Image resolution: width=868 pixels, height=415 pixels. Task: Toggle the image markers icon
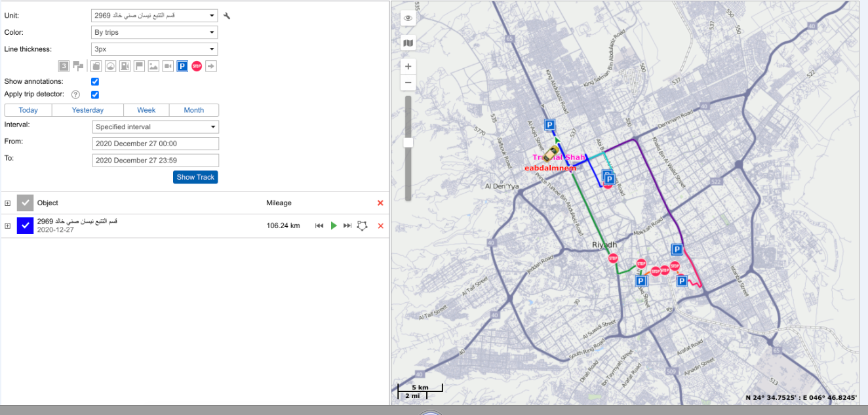pyautogui.click(x=153, y=66)
